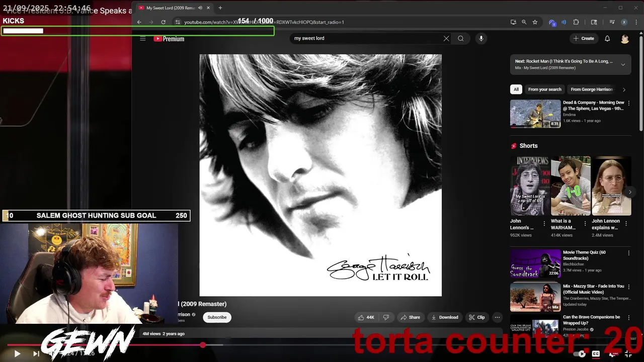This screenshot has width=644, height=362.
Task: Skip to the next video
Action: pyautogui.click(x=36, y=353)
